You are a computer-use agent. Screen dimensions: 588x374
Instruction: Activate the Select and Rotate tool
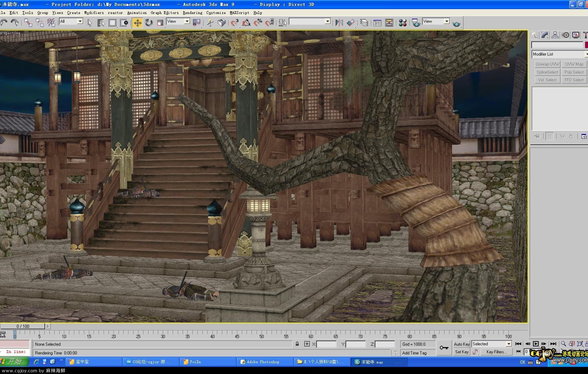click(x=149, y=23)
